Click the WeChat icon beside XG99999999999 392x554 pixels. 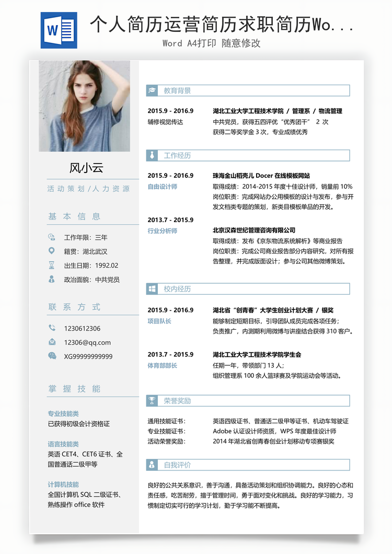click(x=52, y=356)
